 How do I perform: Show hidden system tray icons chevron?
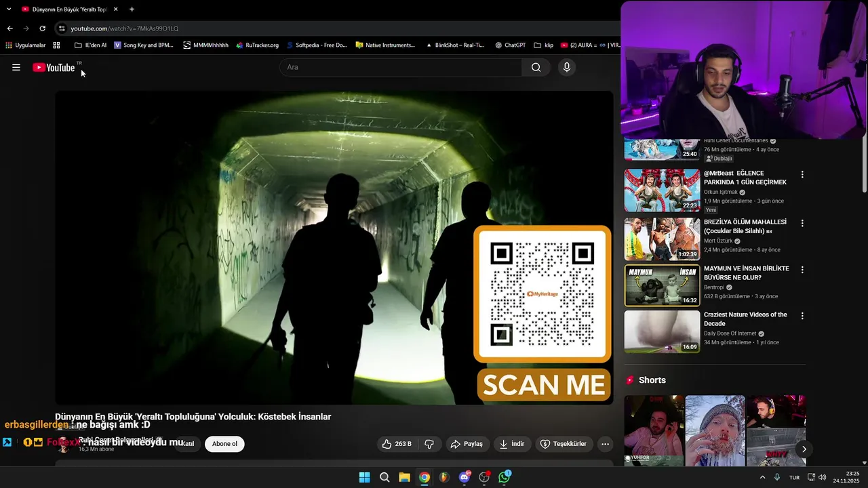[762, 477]
